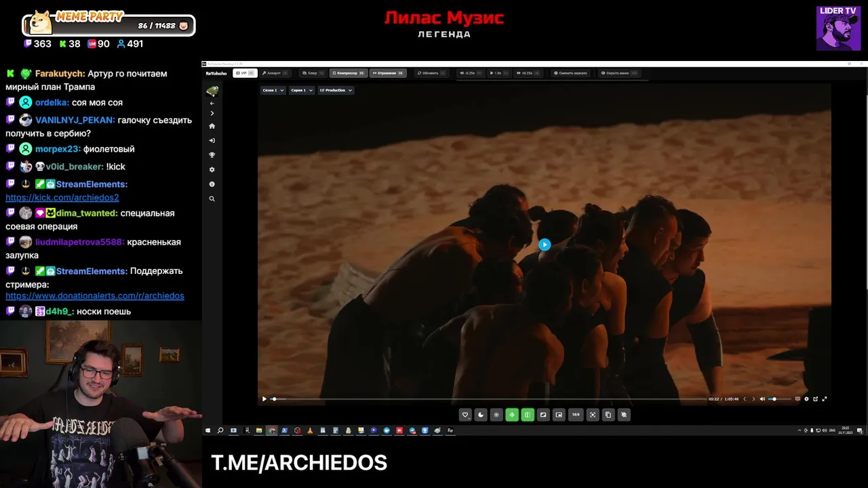Open the login arrow icon in the sidebar
The image size is (868, 488).
pos(212,140)
